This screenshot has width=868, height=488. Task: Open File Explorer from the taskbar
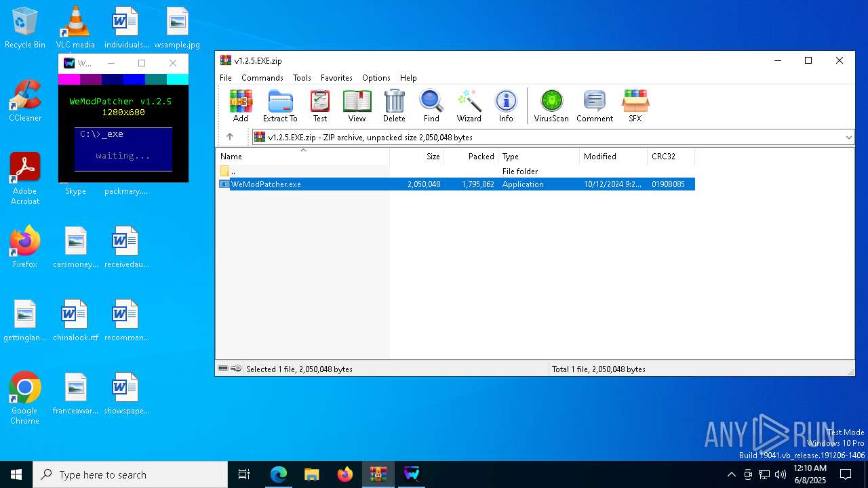311,474
